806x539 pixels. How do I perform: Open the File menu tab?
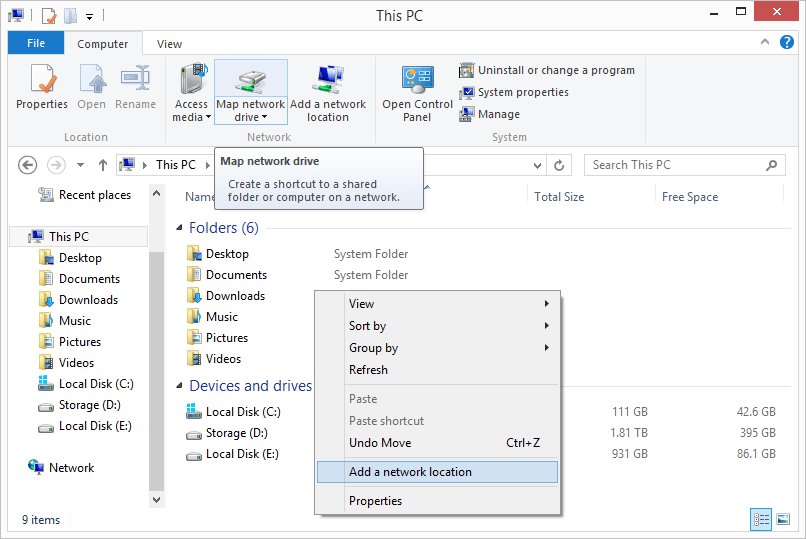[36, 44]
